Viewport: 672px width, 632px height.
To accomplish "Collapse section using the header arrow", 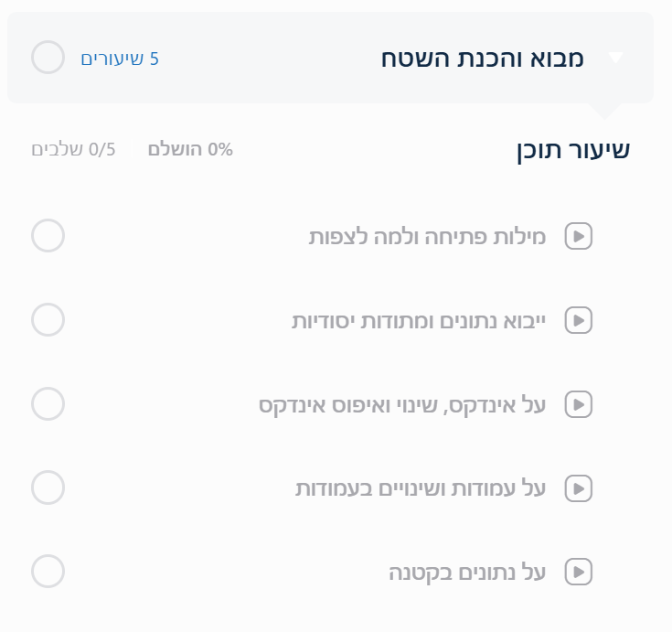I will pyautogui.click(x=615, y=59).
